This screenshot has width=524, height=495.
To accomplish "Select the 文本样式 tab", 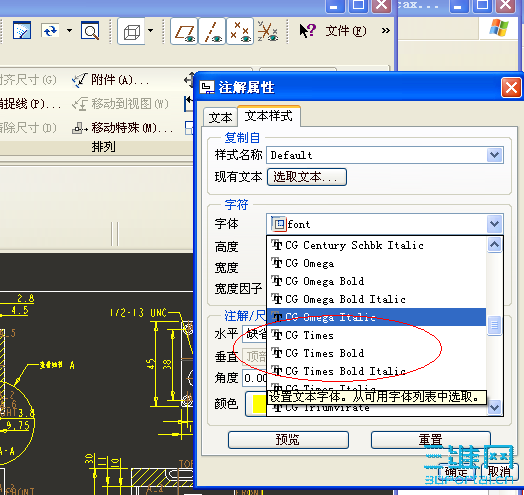I will click(269, 116).
